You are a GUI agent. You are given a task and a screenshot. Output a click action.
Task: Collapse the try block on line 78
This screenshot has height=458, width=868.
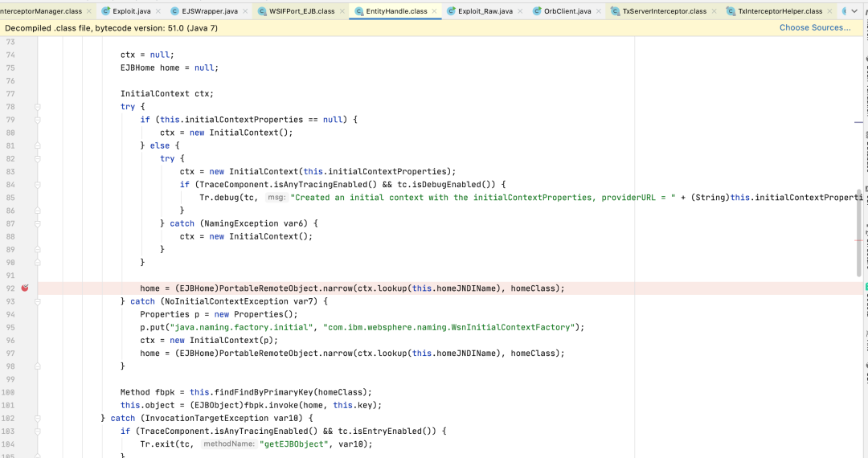coord(38,107)
